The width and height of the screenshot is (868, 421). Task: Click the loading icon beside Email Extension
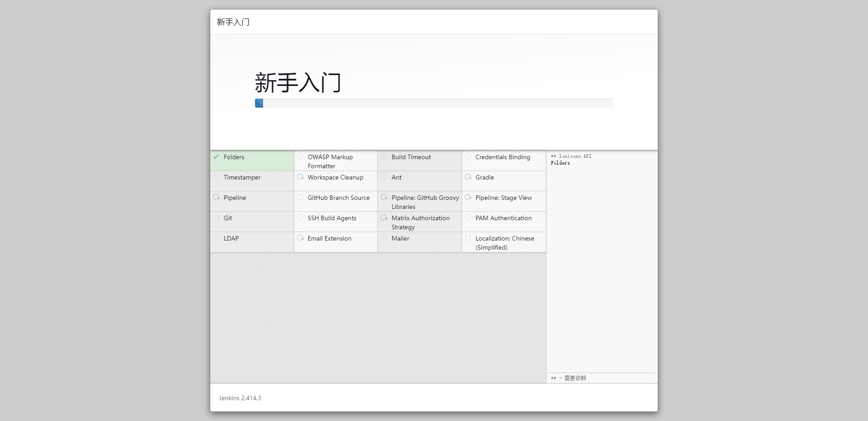(x=300, y=238)
